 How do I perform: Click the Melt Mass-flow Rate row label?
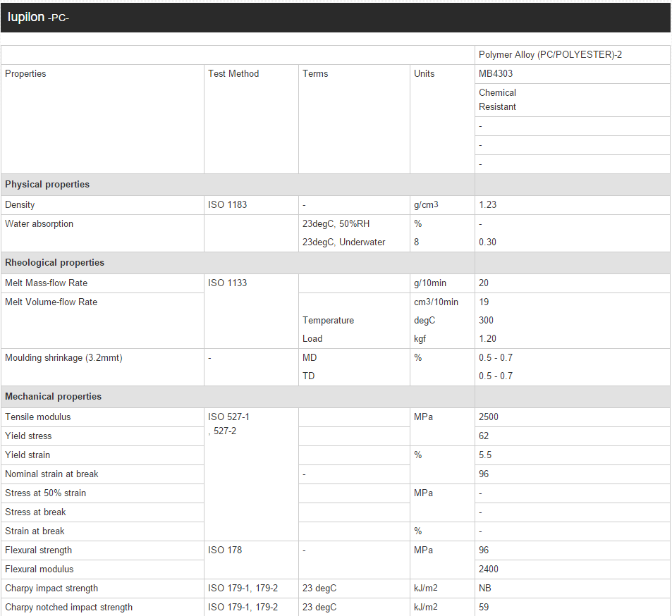[47, 283]
